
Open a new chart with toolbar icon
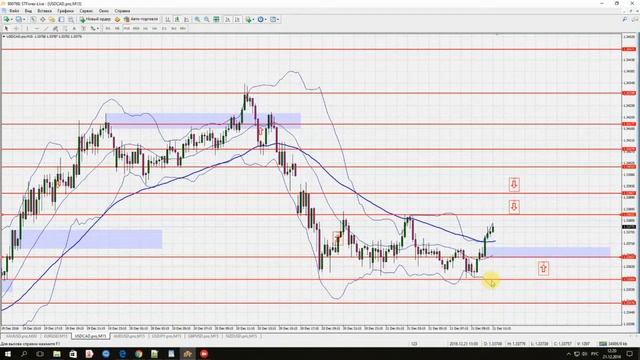point(6,19)
